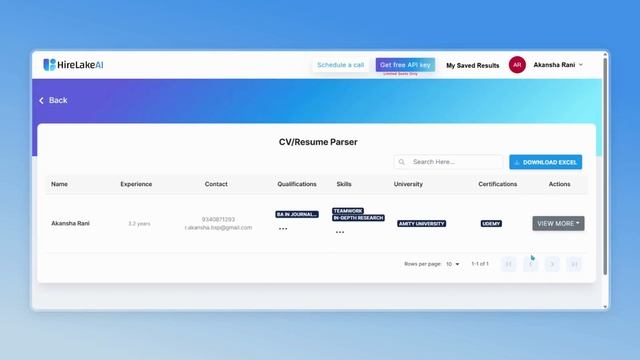Screen dimensions: 640x360
Task: Select the Teamwork skill tag
Action: pos(348,211)
